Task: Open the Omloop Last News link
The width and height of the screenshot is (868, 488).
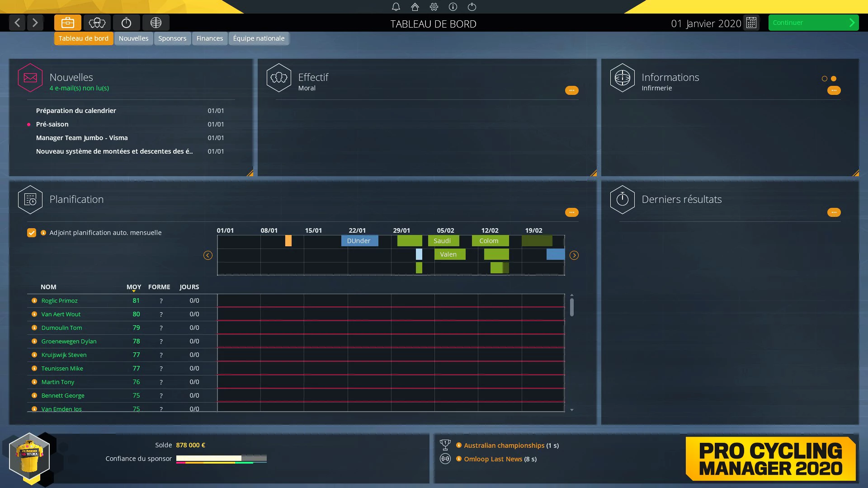Action: (x=493, y=459)
